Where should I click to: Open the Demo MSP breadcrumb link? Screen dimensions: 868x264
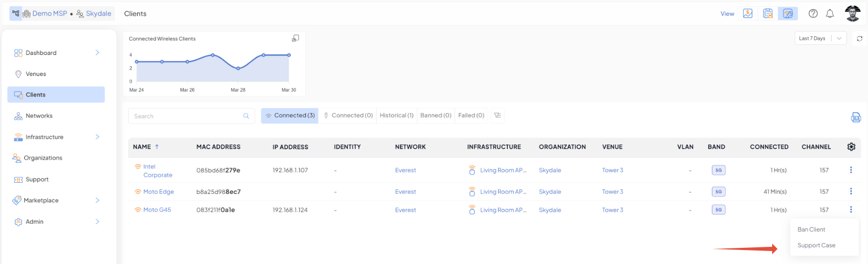coord(50,13)
